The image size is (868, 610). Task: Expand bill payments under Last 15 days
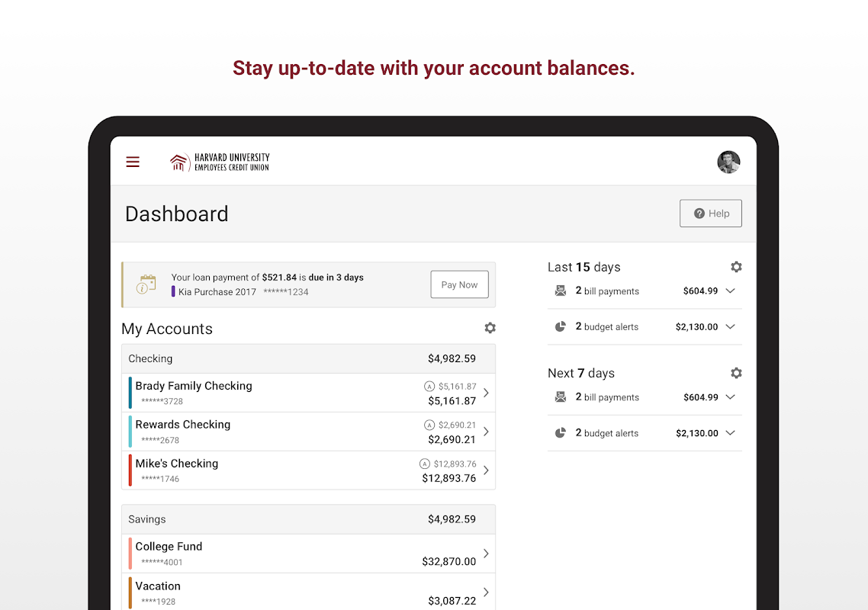(730, 291)
